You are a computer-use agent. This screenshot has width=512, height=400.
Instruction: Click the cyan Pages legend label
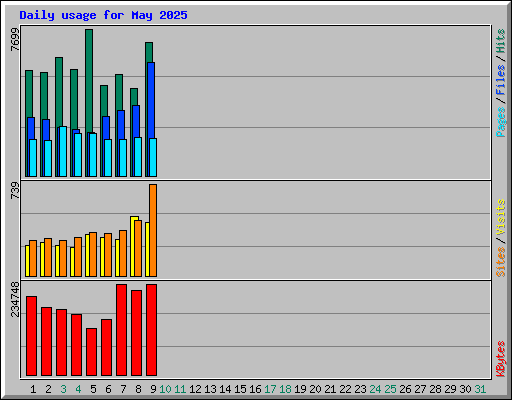(x=501, y=122)
